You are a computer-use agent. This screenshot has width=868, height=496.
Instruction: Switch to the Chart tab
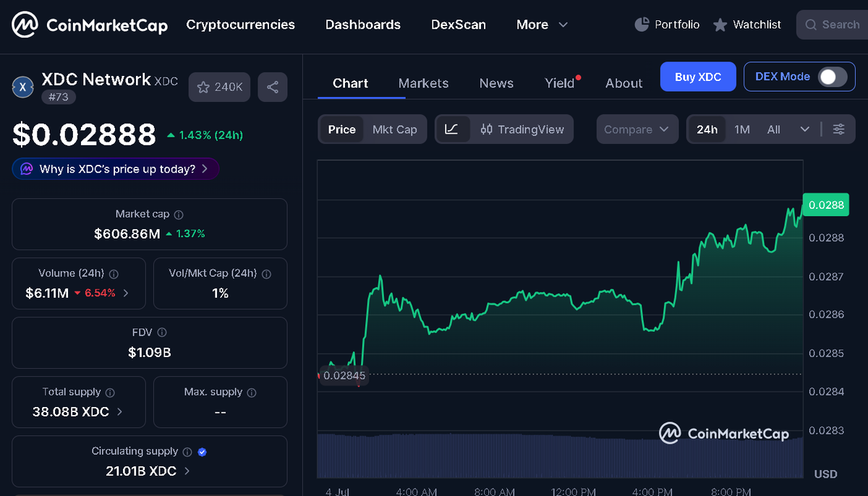351,83
